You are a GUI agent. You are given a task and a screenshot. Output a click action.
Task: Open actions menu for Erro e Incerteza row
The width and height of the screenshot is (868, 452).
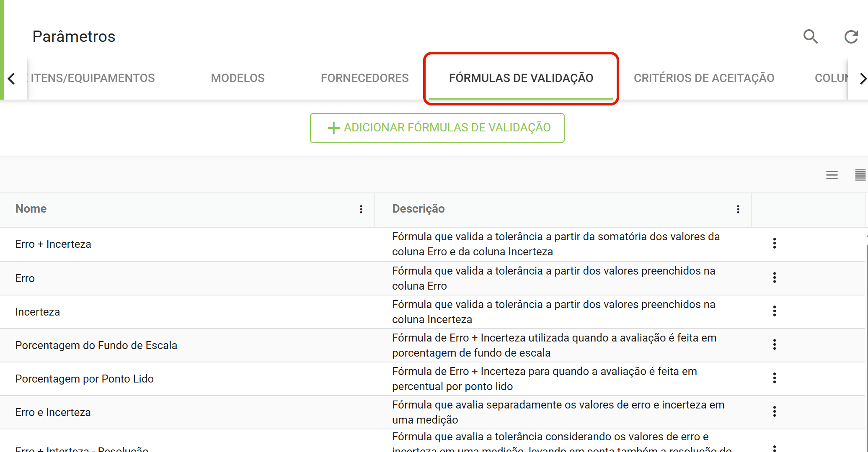click(775, 411)
